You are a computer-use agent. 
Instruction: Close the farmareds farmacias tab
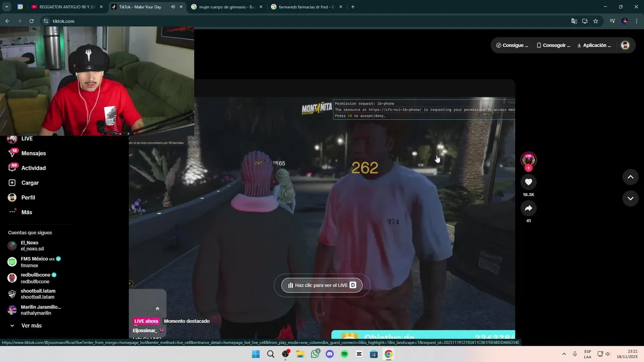click(341, 7)
